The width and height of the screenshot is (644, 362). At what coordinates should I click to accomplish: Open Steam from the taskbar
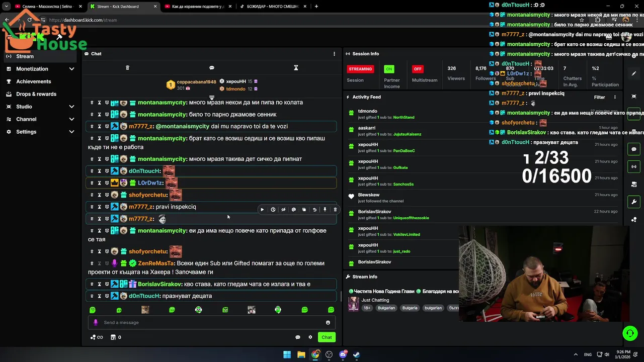click(356, 354)
